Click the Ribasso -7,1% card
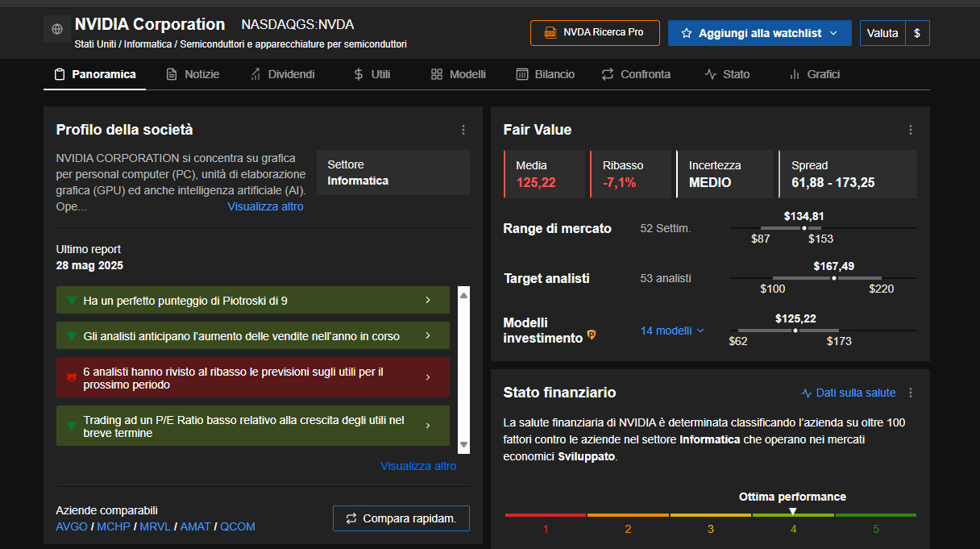The width and height of the screenshot is (980, 549). click(631, 174)
